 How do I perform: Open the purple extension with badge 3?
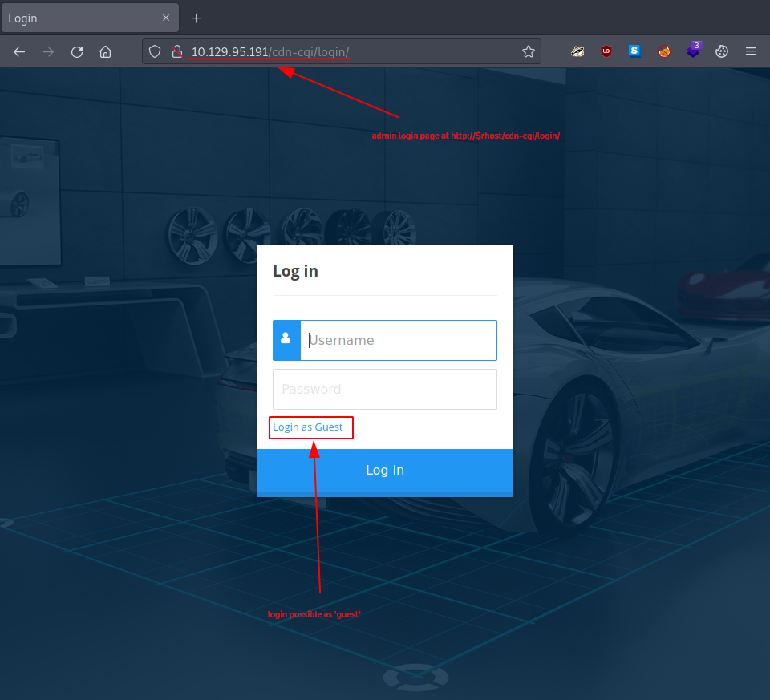[693, 51]
